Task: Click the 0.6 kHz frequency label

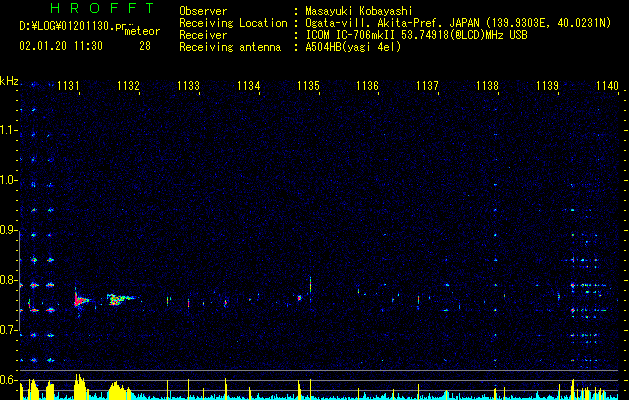Action: [9, 380]
